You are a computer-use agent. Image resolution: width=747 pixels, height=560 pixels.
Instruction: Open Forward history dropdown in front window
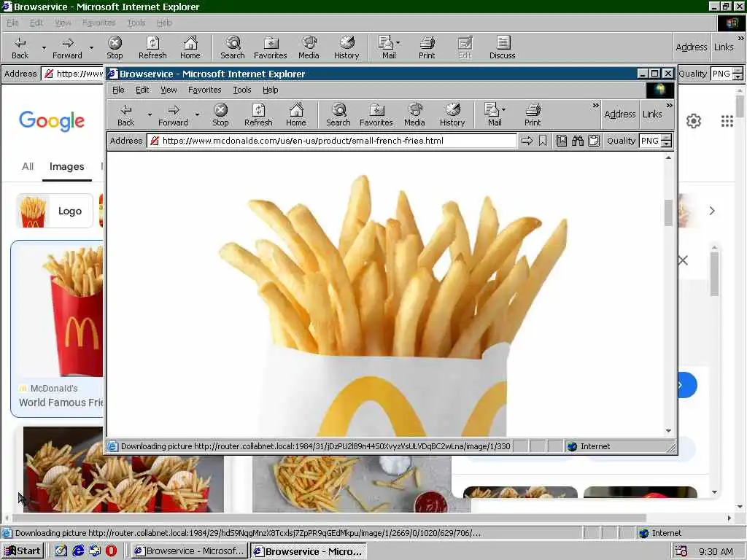pyautogui.click(x=197, y=114)
